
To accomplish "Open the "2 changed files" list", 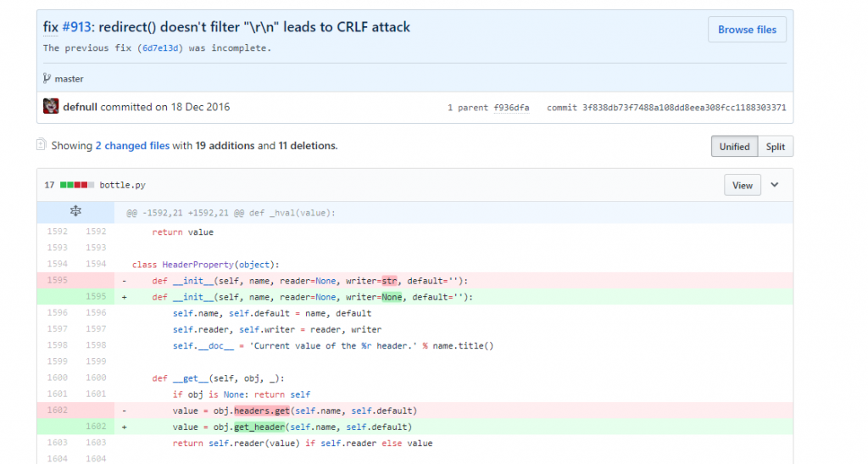I will pos(132,146).
